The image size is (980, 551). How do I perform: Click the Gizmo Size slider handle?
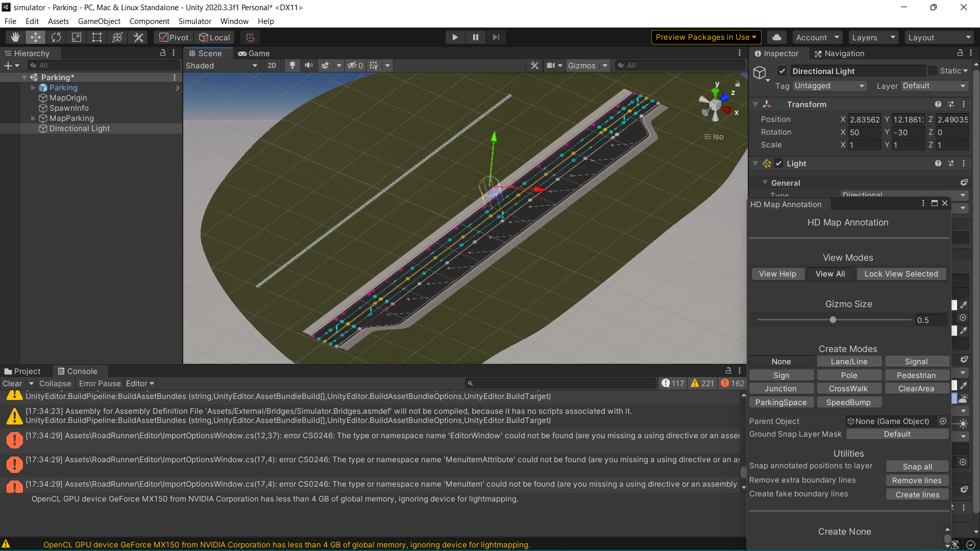[x=833, y=320]
